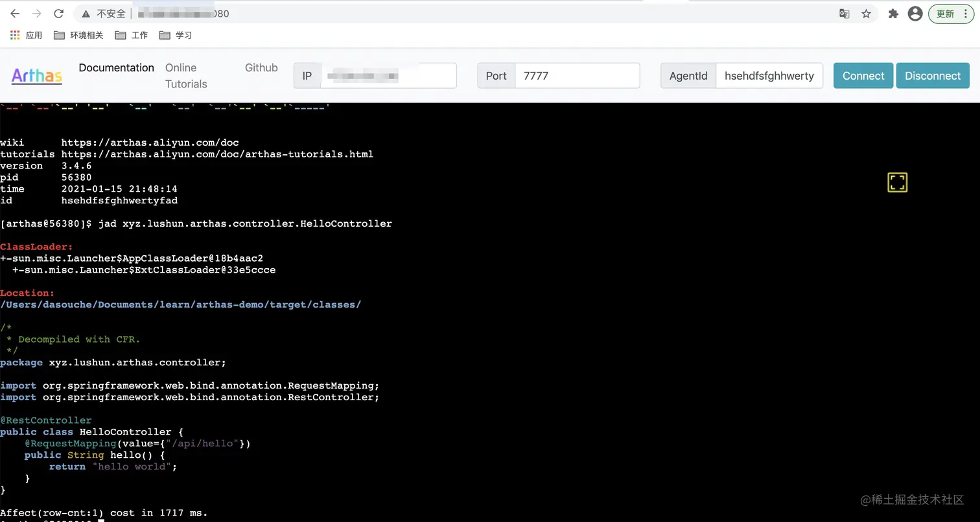Open the Online Tutorials link
Viewport: 980px width, 522px height.
(186, 76)
